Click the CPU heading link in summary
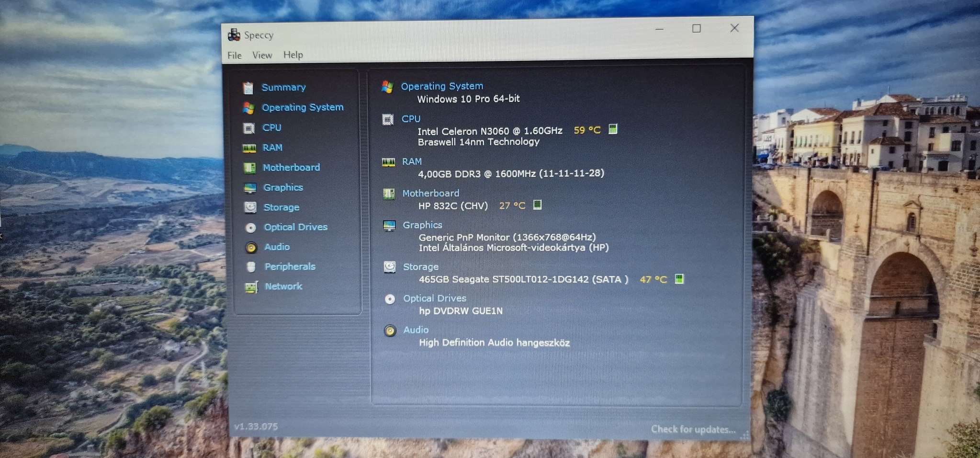This screenshot has height=458, width=980. click(x=411, y=119)
